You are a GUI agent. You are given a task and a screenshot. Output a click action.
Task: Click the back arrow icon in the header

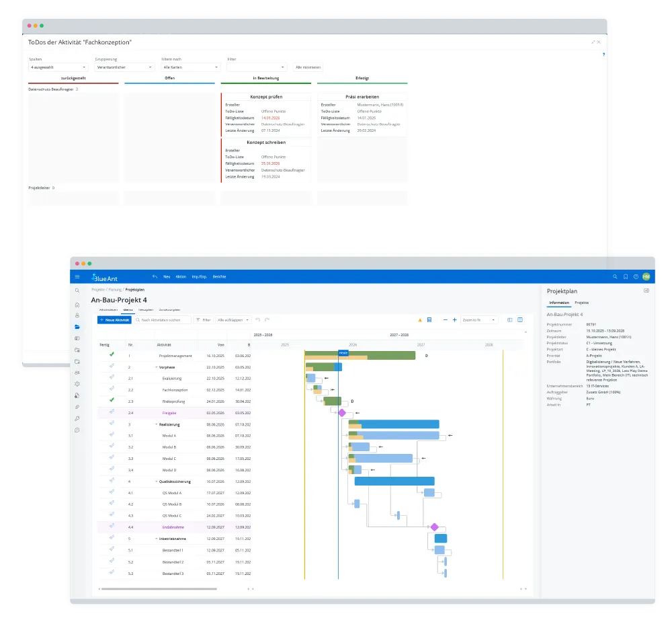point(155,276)
